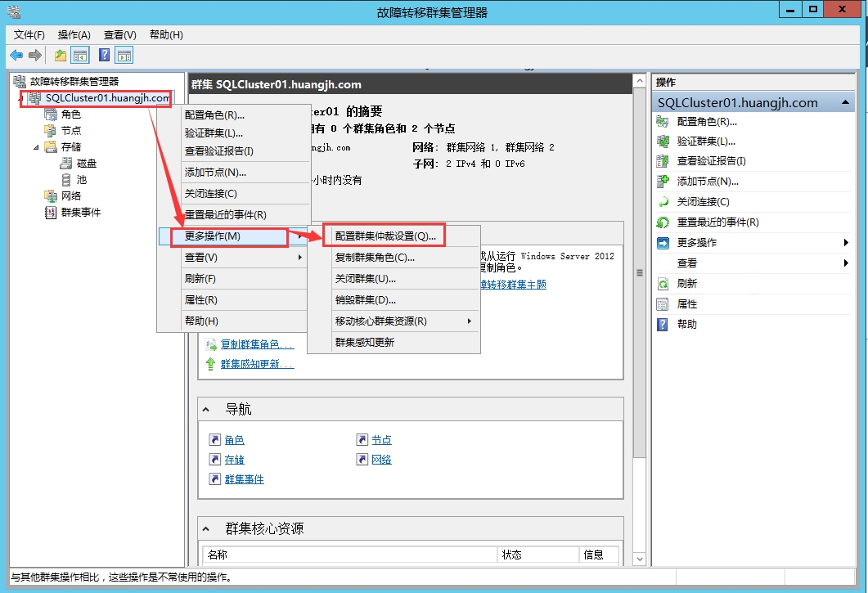The width and height of the screenshot is (868, 593).
Task: Select 群集事件 in the left tree
Action: tap(81, 212)
